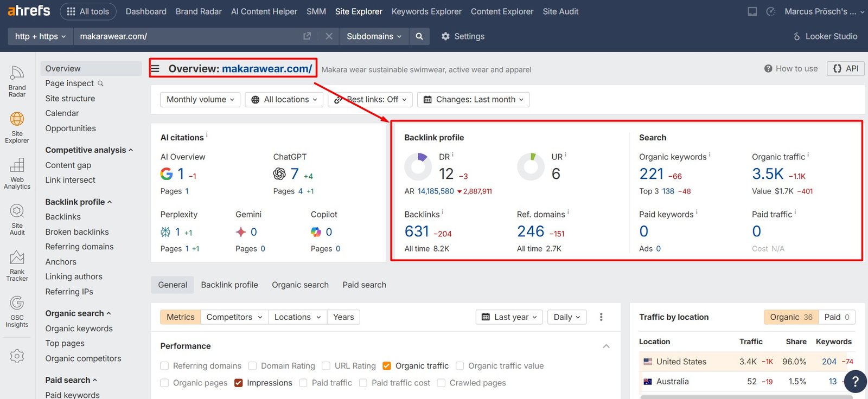The image size is (868, 399).
Task: Open the Subdomains mode dropdown
Action: coord(374,36)
